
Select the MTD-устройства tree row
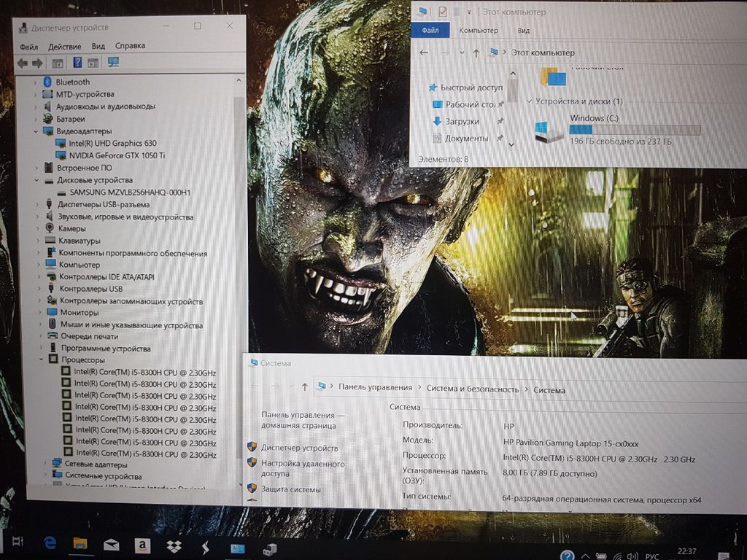tap(77, 94)
